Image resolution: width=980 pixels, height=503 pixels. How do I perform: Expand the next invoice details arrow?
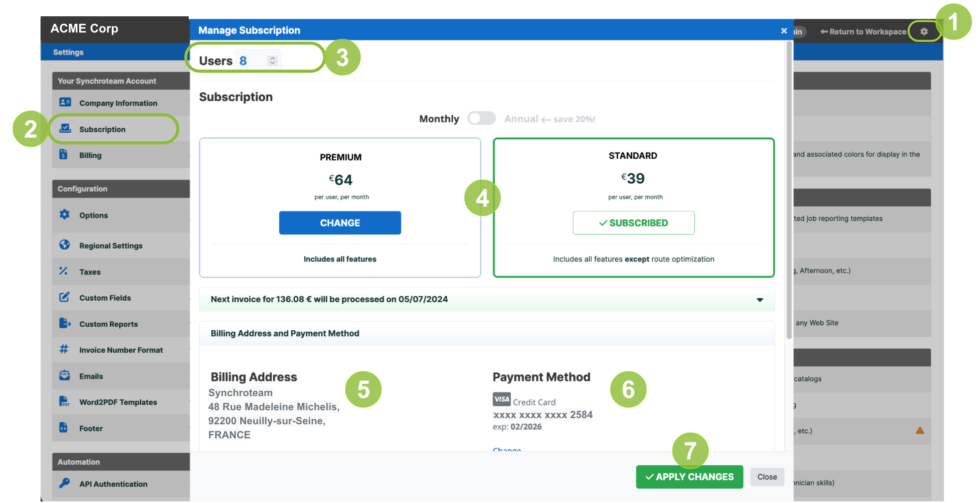point(760,299)
